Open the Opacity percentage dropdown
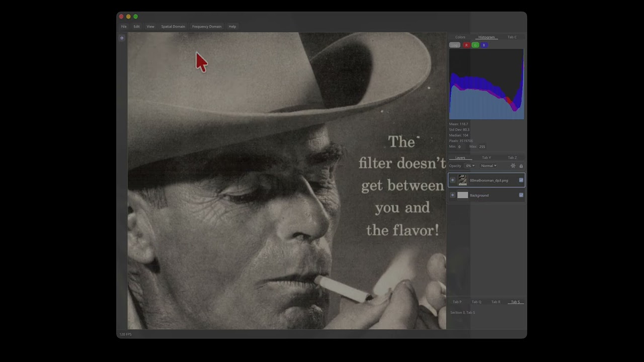This screenshot has width=644, height=362. pyautogui.click(x=469, y=166)
